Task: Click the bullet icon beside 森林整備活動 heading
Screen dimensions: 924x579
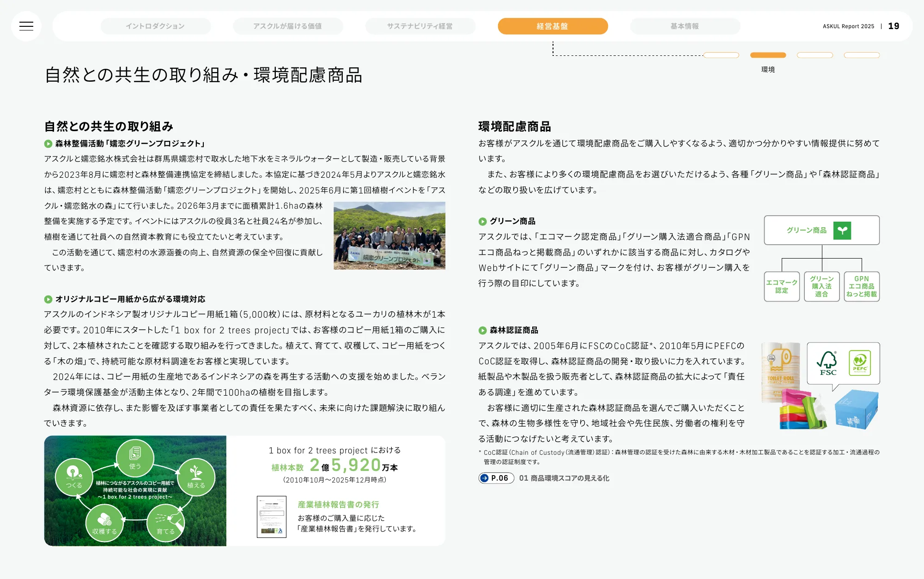Action: pos(48,144)
